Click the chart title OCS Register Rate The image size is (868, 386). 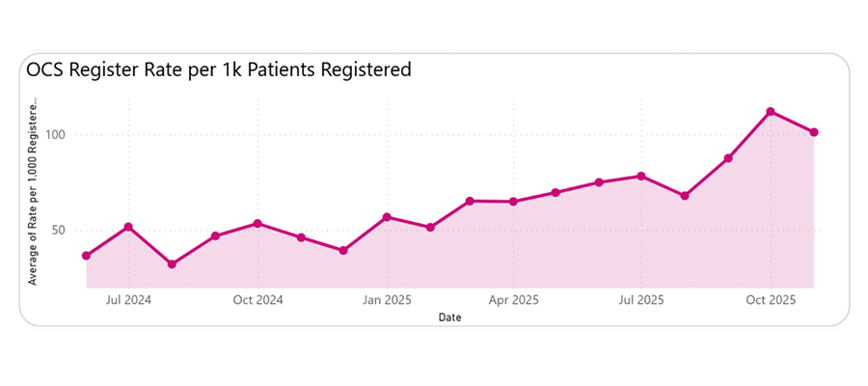point(219,69)
